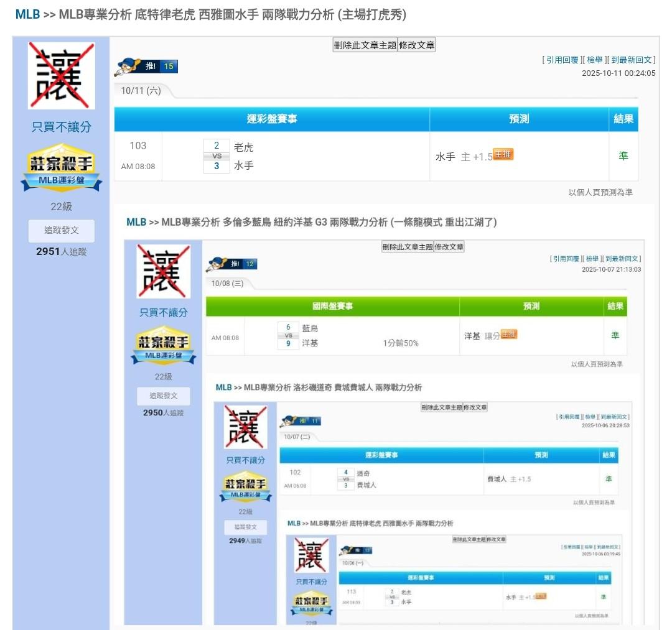Click 修改文章 on the 2025-10-07 post
672x630 pixels.
tap(449, 247)
